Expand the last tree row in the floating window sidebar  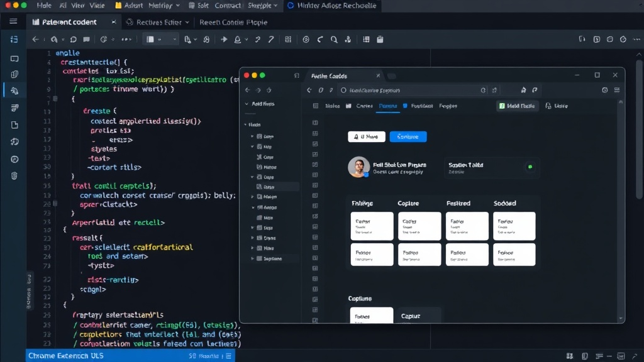click(252, 258)
